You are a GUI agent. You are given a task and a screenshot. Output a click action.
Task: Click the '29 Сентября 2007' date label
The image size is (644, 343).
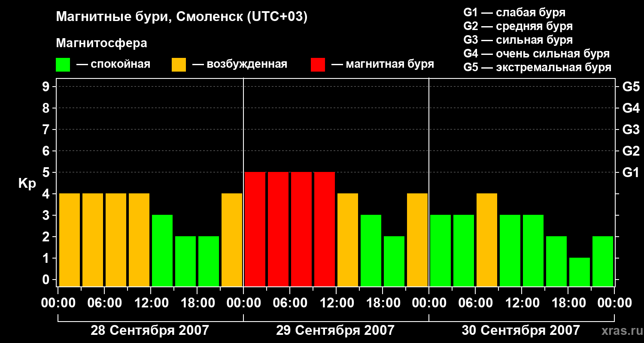pos(335,330)
